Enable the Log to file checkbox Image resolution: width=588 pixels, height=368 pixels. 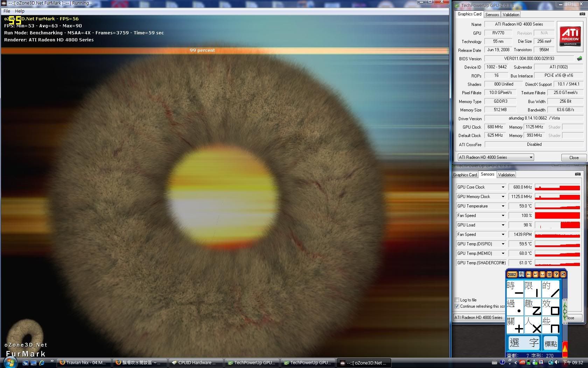click(x=457, y=300)
